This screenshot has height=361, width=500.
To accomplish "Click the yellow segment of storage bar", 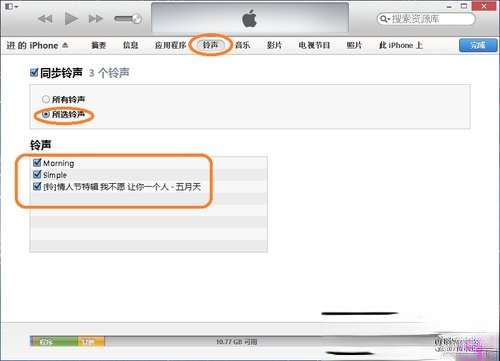I will (91, 342).
